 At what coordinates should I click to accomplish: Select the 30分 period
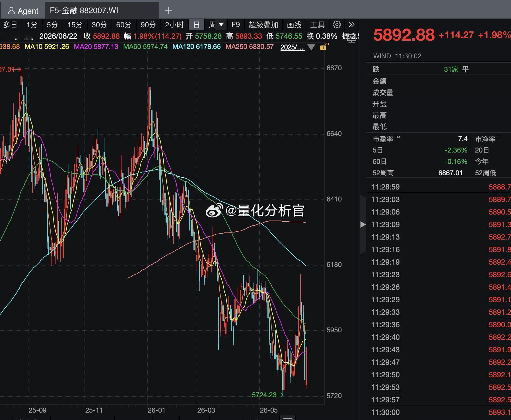pos(99,25)
